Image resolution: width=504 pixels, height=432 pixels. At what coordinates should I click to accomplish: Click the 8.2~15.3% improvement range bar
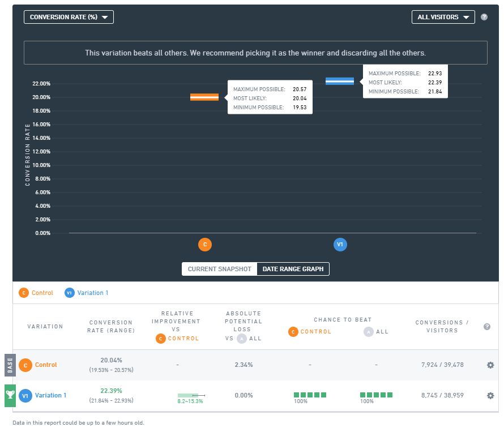pos(191,395)
